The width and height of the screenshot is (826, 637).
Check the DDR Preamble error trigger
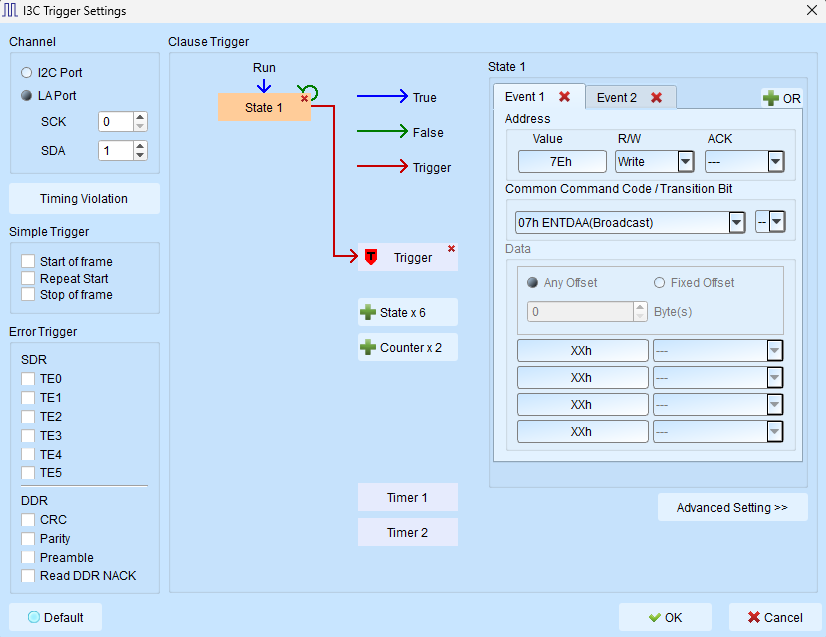(28, 557)
